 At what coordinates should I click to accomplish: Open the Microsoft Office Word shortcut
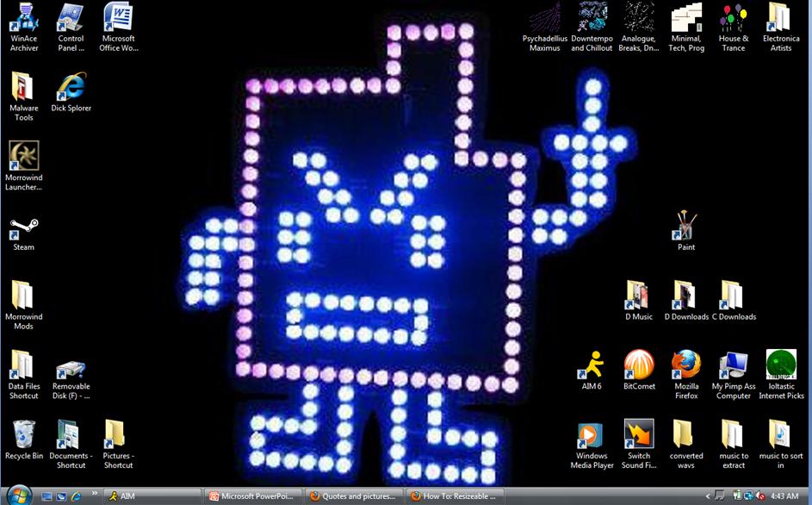[118, 18]
